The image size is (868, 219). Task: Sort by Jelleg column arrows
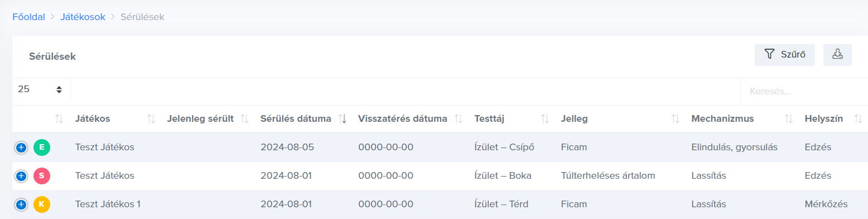point(675,118)
